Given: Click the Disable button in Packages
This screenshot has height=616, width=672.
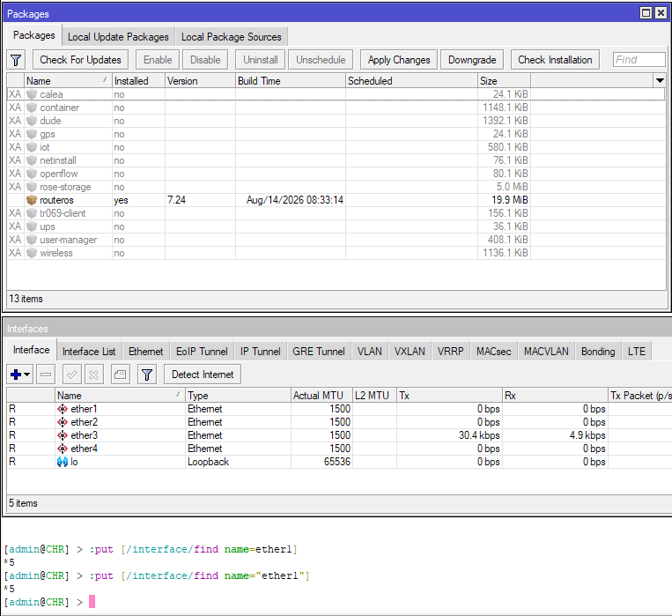Looking at the screenshot, I should [x=205, y=60].
